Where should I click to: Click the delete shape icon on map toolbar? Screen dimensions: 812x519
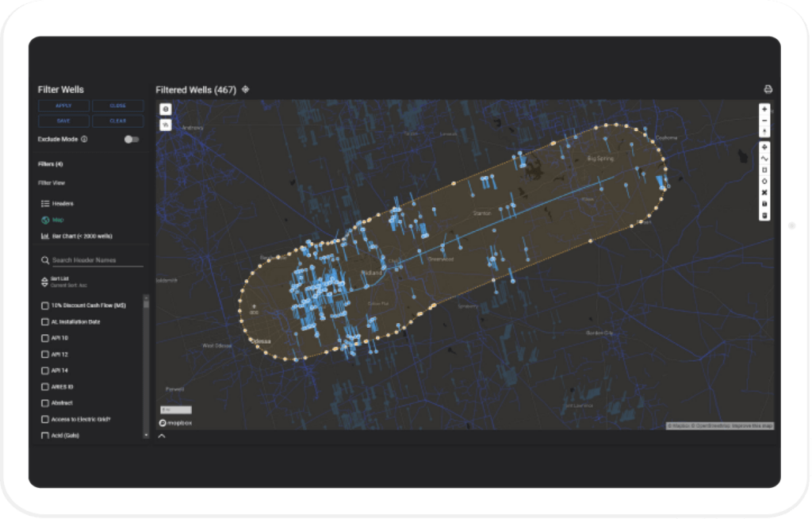[764, 192]
